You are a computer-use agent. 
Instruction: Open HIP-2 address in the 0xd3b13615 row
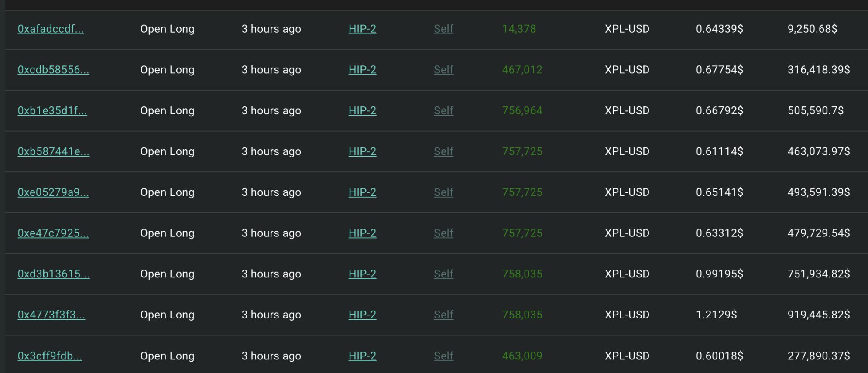pyautogui.click(x=362, y=274)
